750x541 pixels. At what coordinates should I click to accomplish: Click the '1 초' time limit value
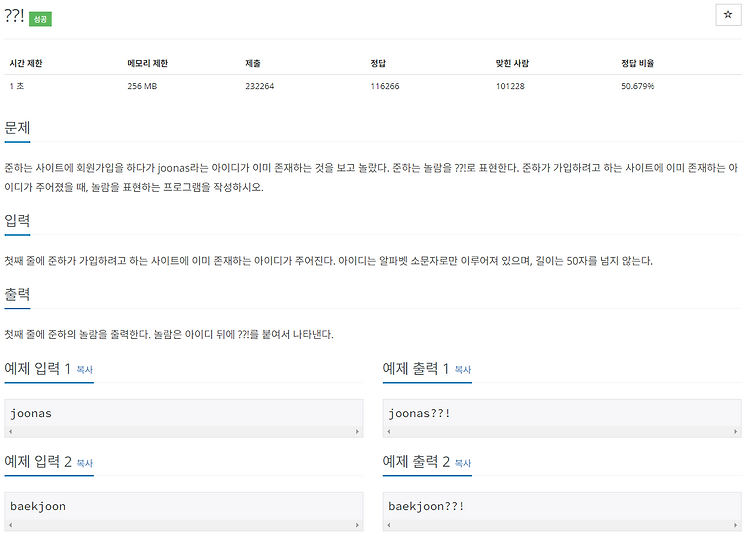coord(17,86)
